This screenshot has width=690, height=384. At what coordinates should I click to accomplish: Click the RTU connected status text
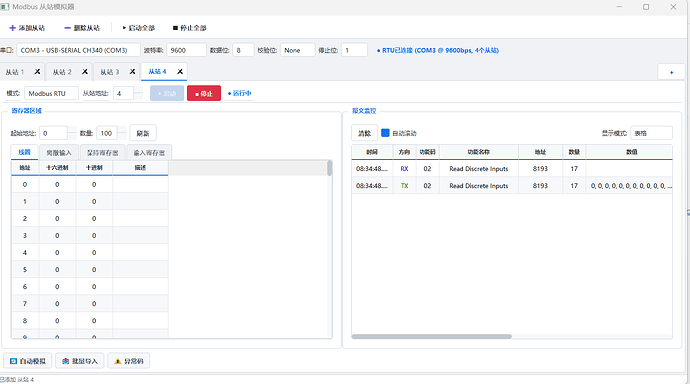[x=437, y=50]
